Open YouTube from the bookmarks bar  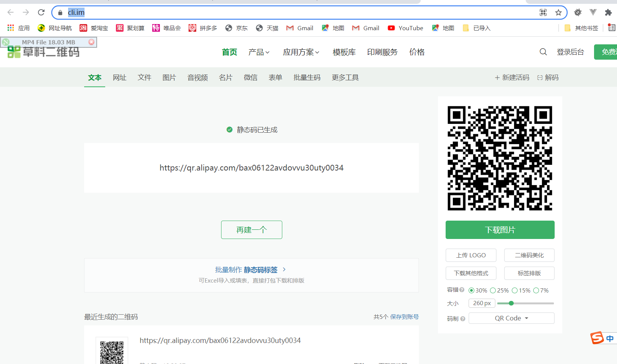pyautogui.click(x=405, y=28)
